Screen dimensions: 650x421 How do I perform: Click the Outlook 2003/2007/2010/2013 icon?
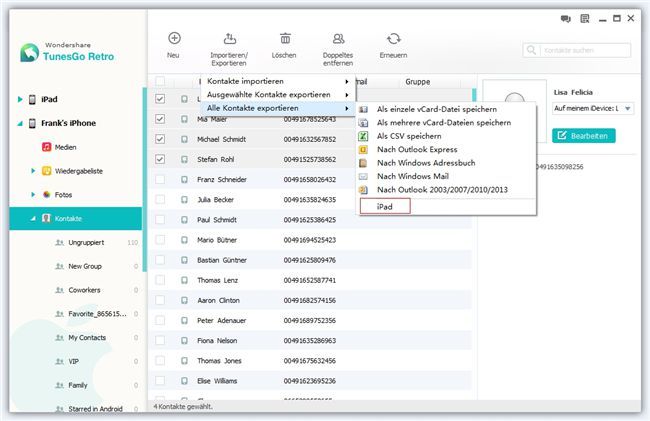click(x=363, y=190)
